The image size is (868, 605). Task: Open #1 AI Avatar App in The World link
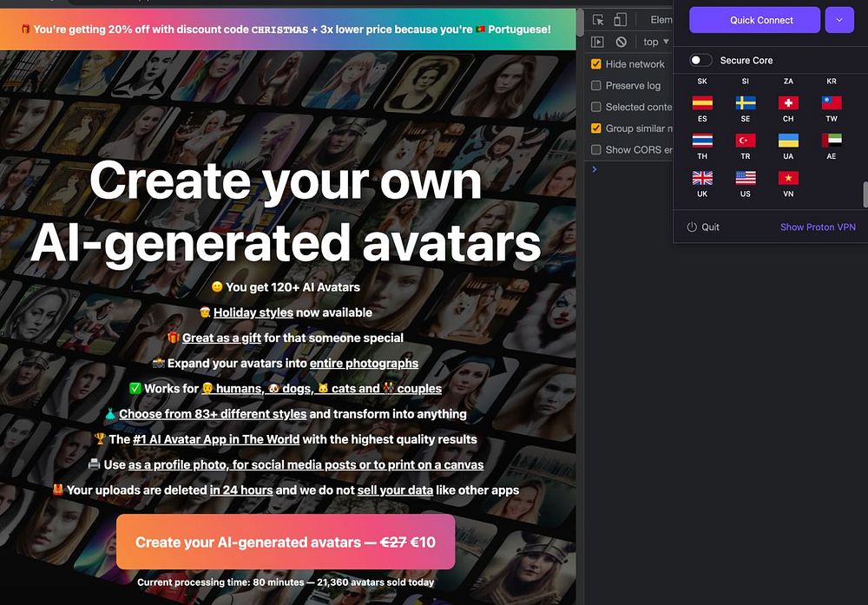pos(216,439)
